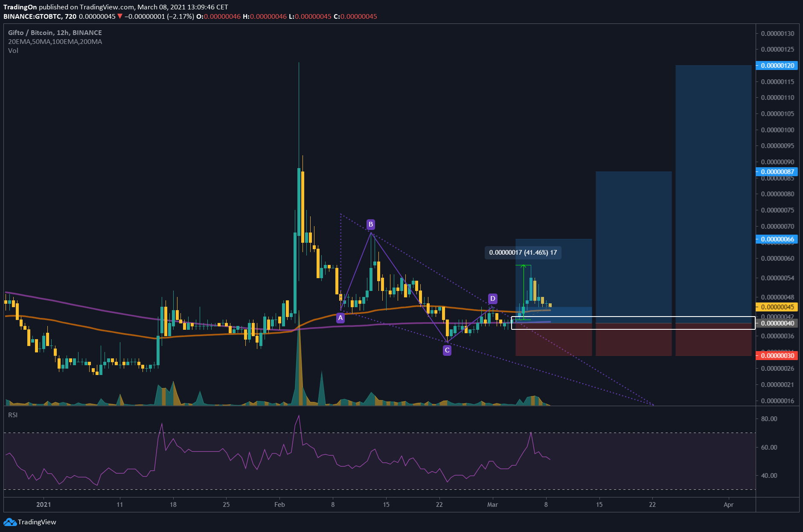Click the Gifto / Bitcoin, 12h, BINANCE title
803x532 pixels.
pos(55,32)
